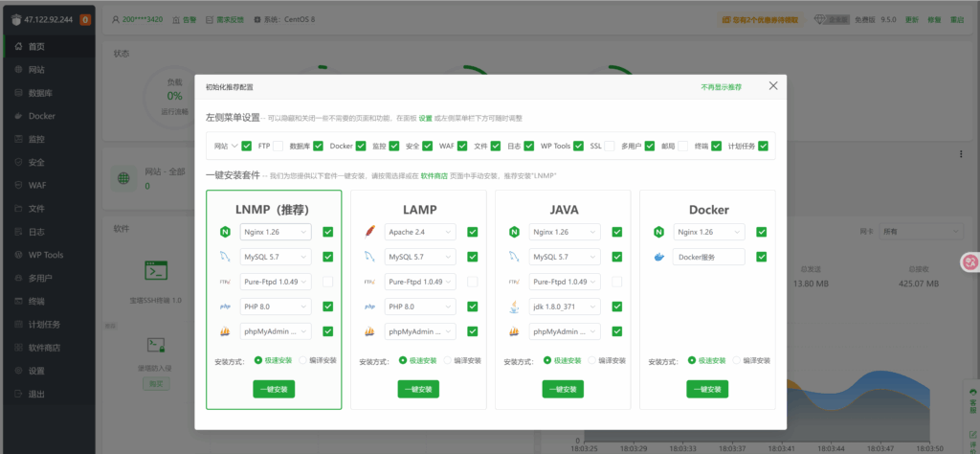Image resolution: width=980 pixels, height=454 pixels.
Task: Open Pure-Ftpd 1.0.49 dropdown in LAMP card
Action: click(x=420, y=282)
